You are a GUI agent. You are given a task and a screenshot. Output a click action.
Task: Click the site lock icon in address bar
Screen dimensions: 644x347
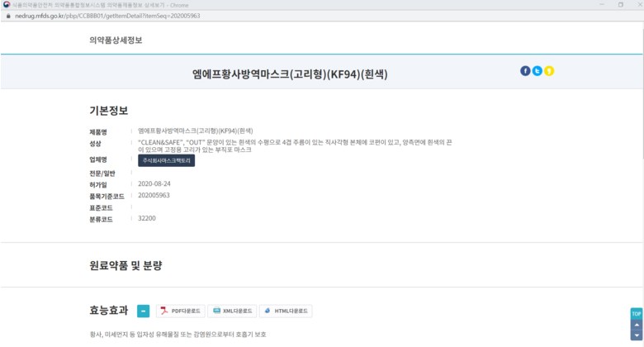point(7,16)
